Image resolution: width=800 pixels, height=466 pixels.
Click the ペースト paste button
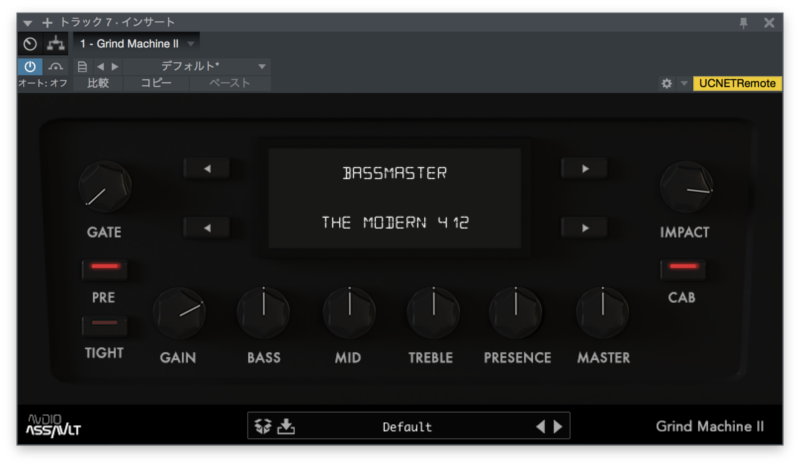tap(230, 83)
